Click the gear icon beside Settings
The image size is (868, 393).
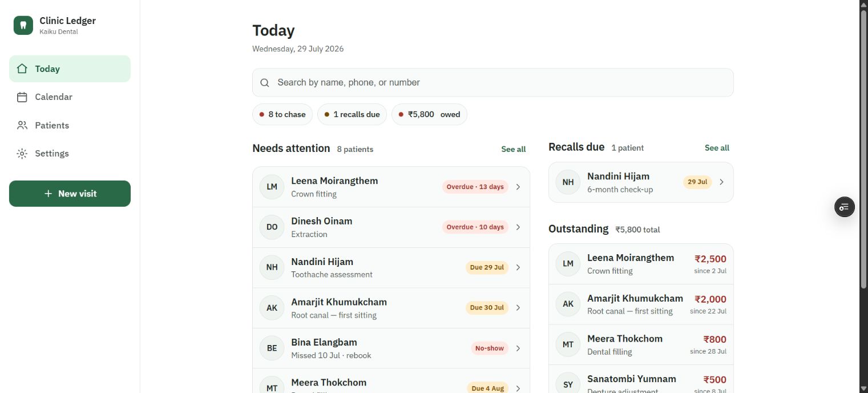tap(22, 153)
